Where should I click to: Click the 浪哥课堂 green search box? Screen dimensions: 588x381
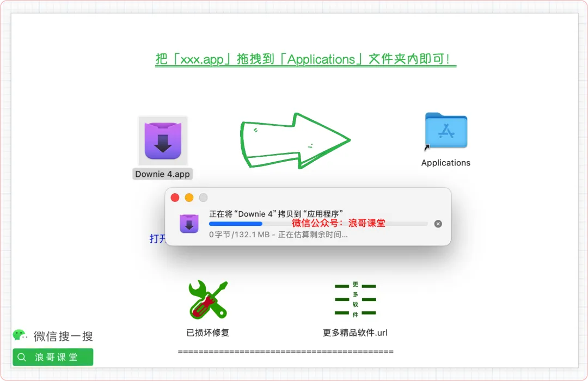coord(53,357)
